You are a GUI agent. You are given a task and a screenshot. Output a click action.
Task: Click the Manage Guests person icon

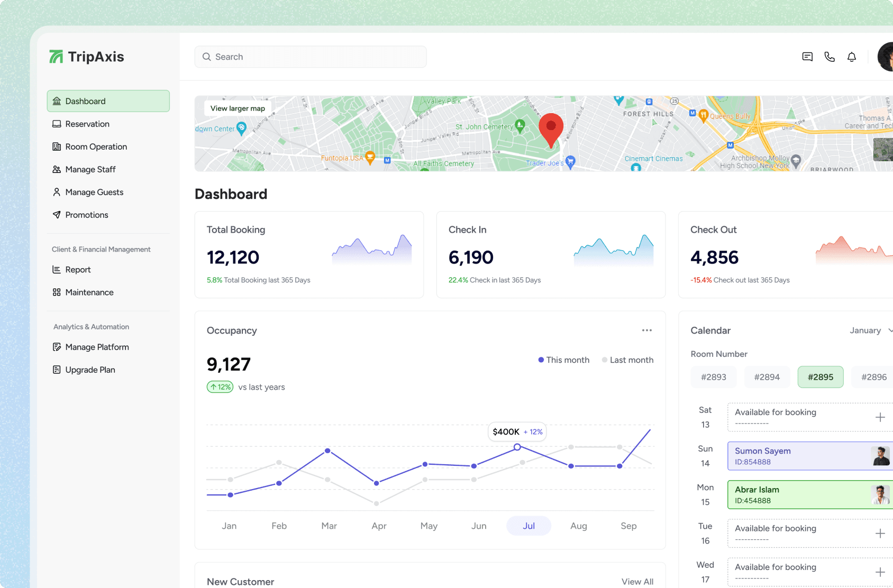(57, 192)
